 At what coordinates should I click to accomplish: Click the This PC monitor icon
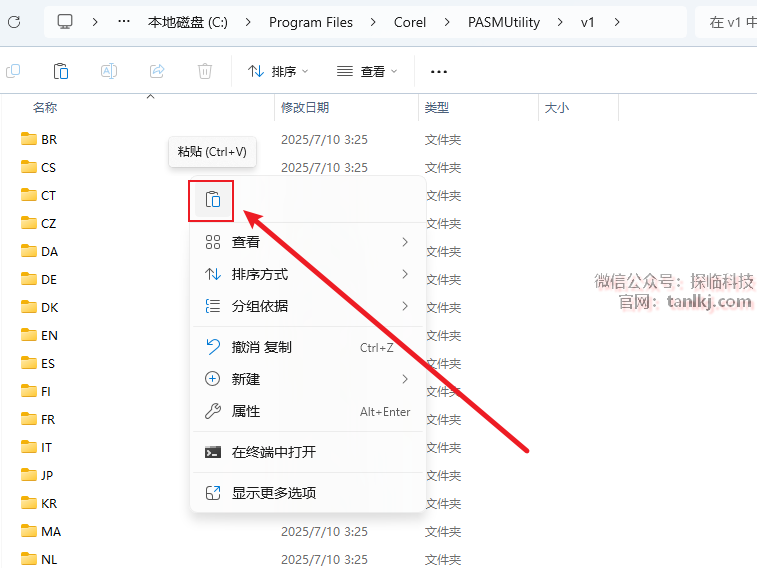[x=65, y=22]
